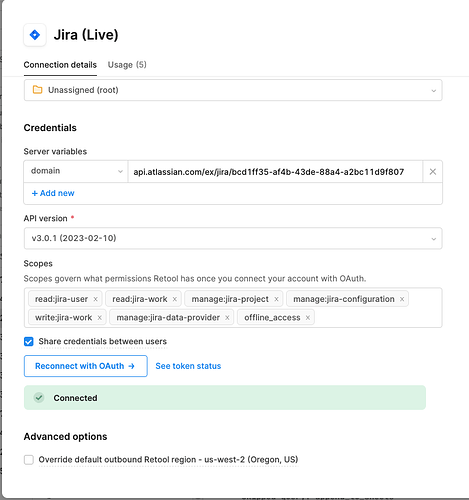Remove the manage:jira-data-provider scope tag
This screenshot has height=500, width=469.
227,318
